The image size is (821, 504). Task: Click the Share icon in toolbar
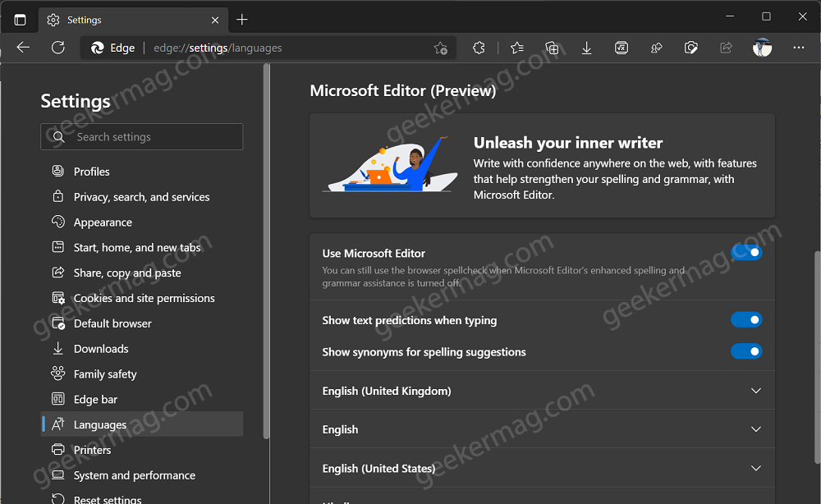click(726, 48)
